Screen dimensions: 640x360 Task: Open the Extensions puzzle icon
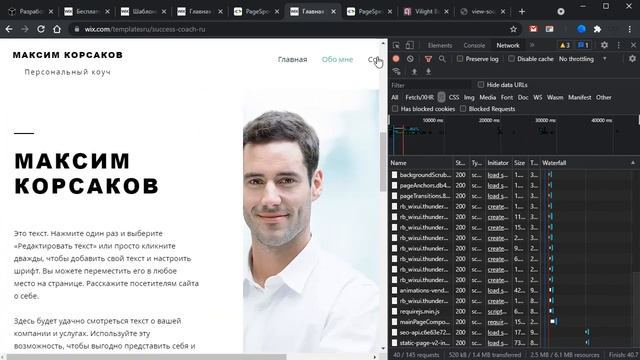click(x=598, y=29)
